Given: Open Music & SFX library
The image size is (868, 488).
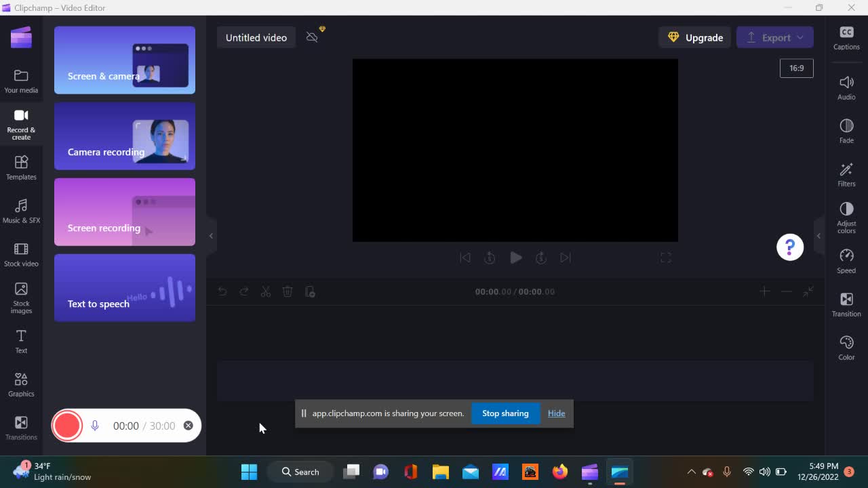Looking at the screenshot, I should tap(21, 211).
